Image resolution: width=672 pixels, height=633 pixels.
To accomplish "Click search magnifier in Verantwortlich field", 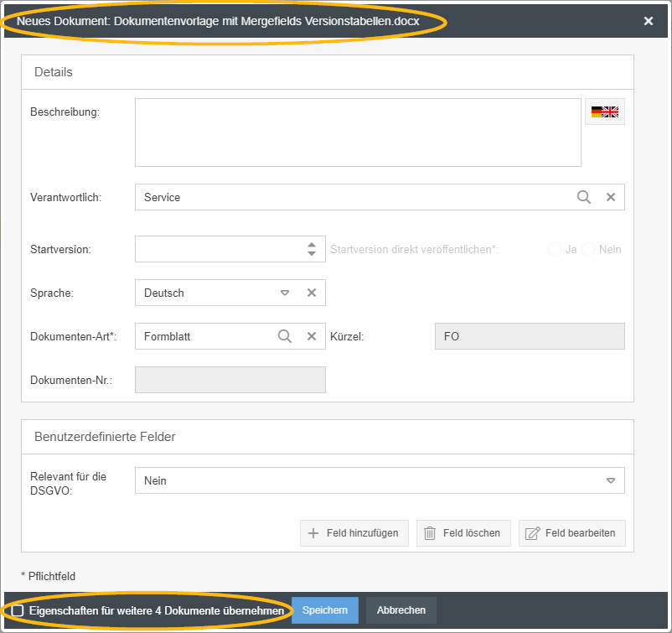I will pyautogui.click(x=584, y=197).
